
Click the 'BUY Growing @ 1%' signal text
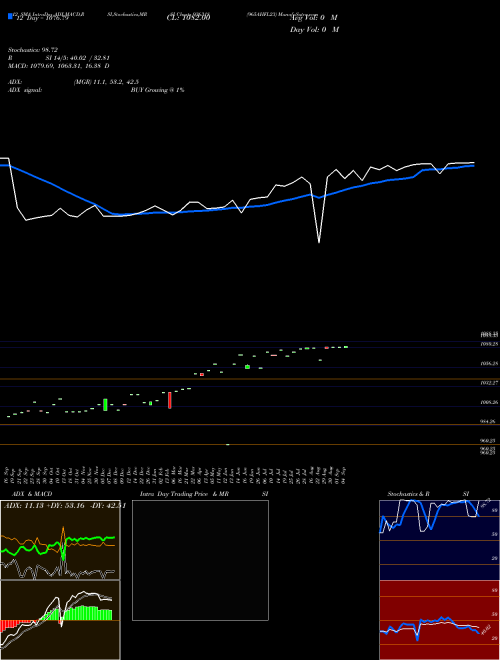(157, 90)
